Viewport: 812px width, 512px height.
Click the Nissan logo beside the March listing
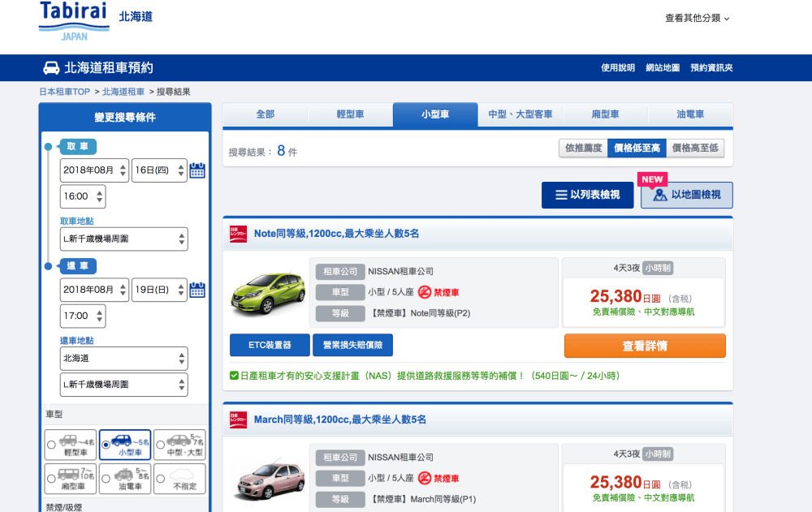pos(238,419)
